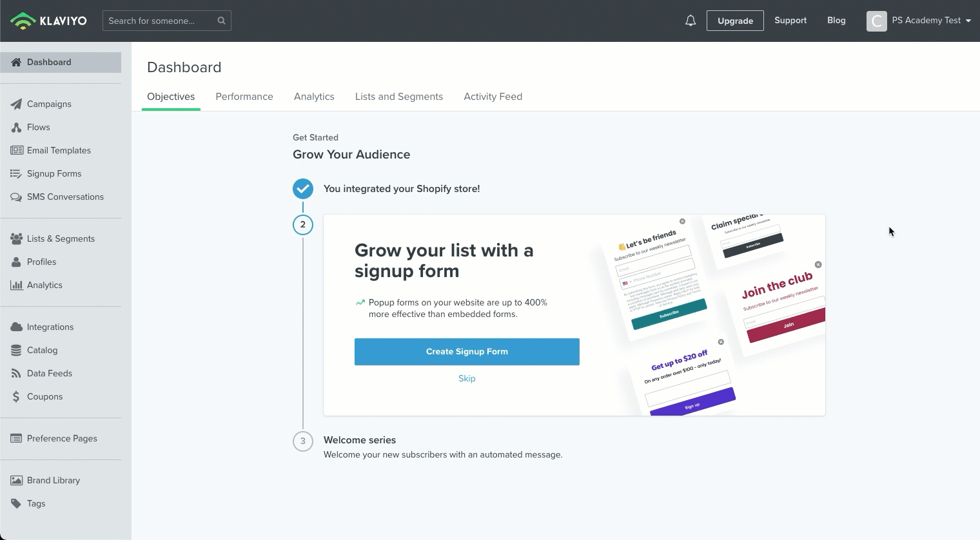This screenshot has height=540, width=980.
Task: Open the Activity Feed tab
Action: (x=493, y=97)
